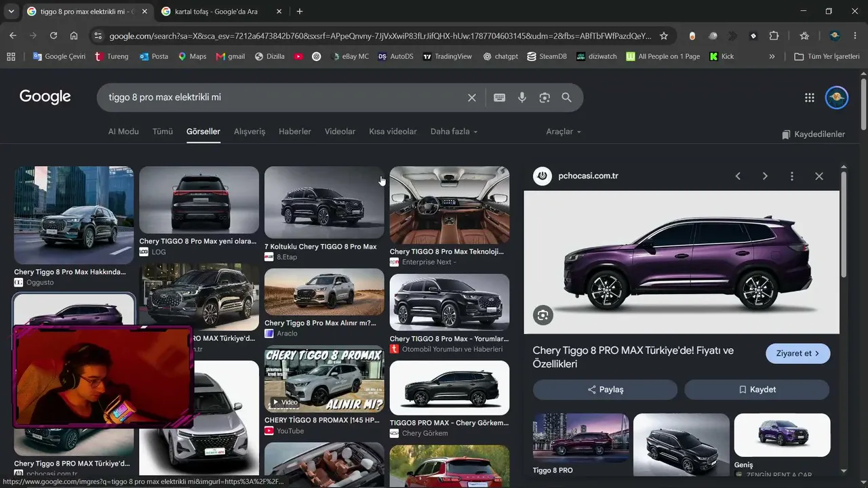Image resolution: width=868 pixels, height=488 pixels.
Task: Open the Tureng bookmark
Action: 112,56
